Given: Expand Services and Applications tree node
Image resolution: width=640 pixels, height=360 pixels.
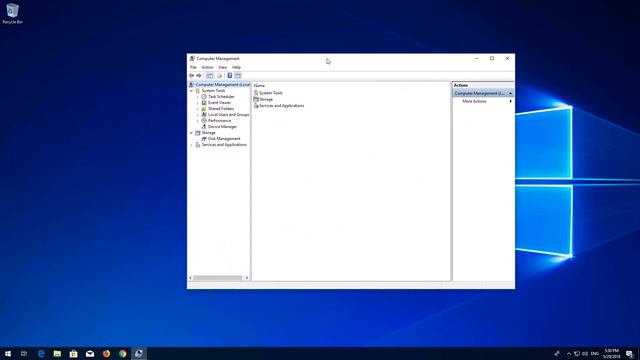Looking at the screenshot, I should click(x=191, y=145).
